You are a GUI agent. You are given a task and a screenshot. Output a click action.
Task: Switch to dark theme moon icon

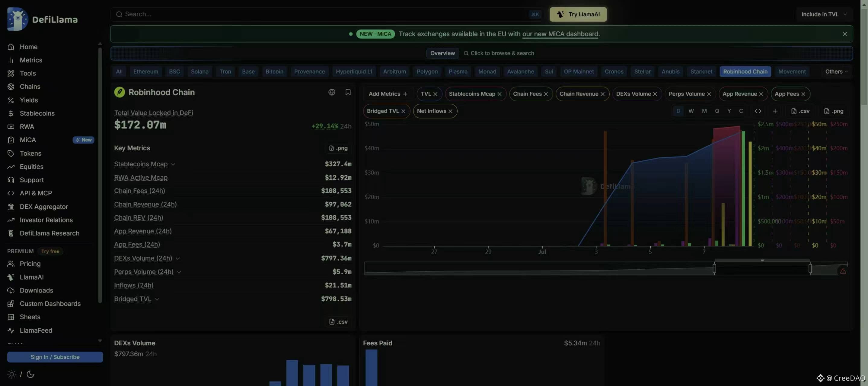(30, 374)
